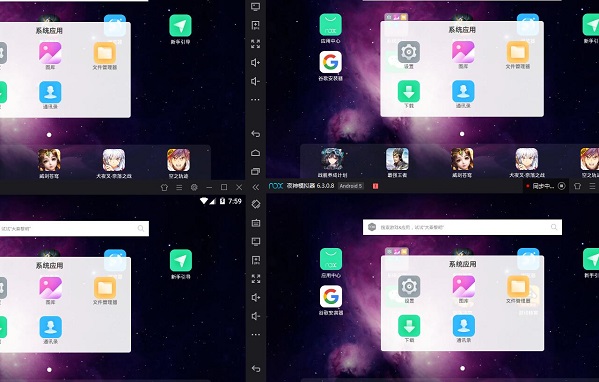Stop syncing with the 同步中 record button

pyautogui.click(x=562, y=186)
